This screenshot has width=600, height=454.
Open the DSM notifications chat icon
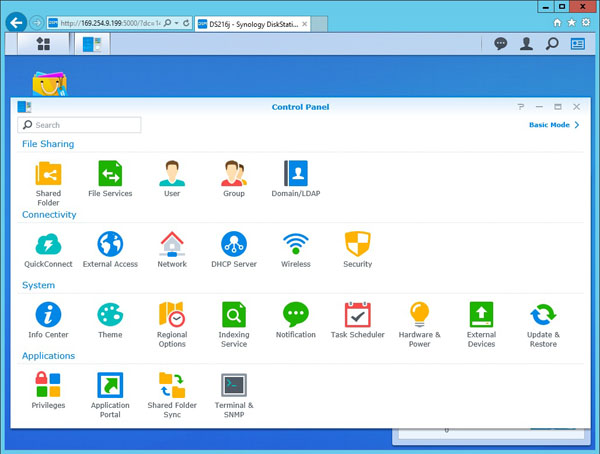pyautogui.click(x=501, y=44)
